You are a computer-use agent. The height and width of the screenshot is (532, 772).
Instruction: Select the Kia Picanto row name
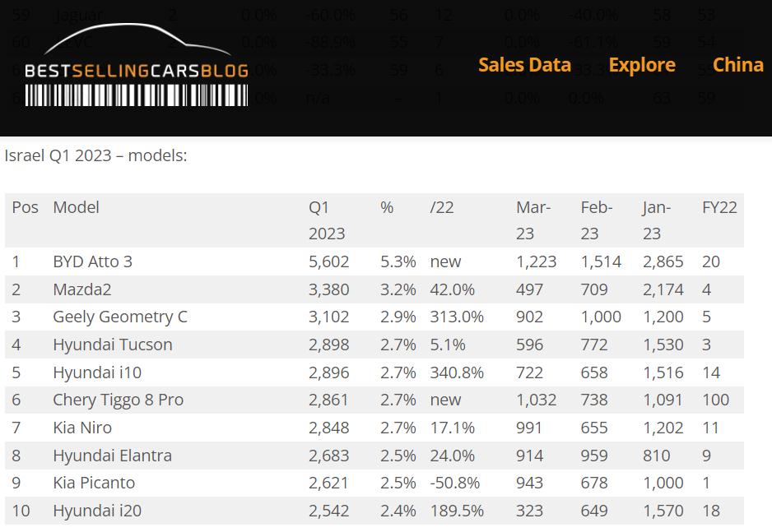click(x=94, y=483)
